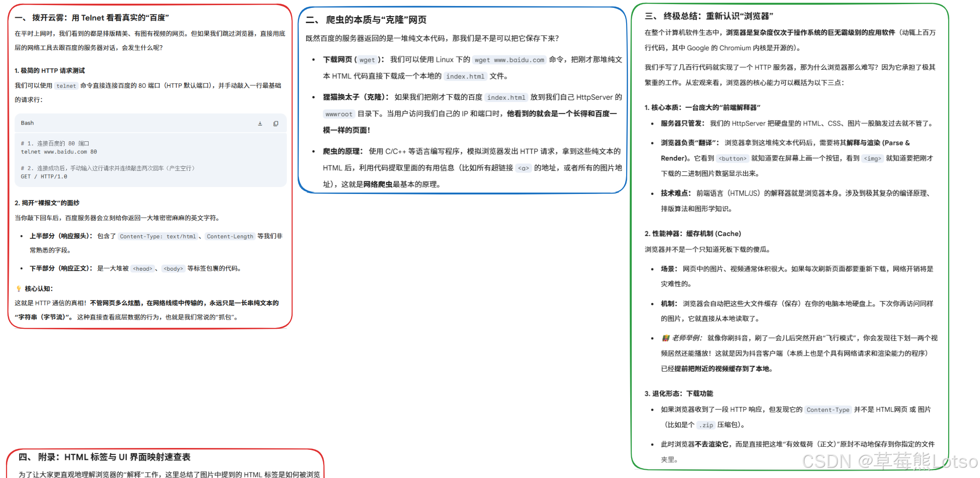Click inline code '.zip'

(705, 425)
